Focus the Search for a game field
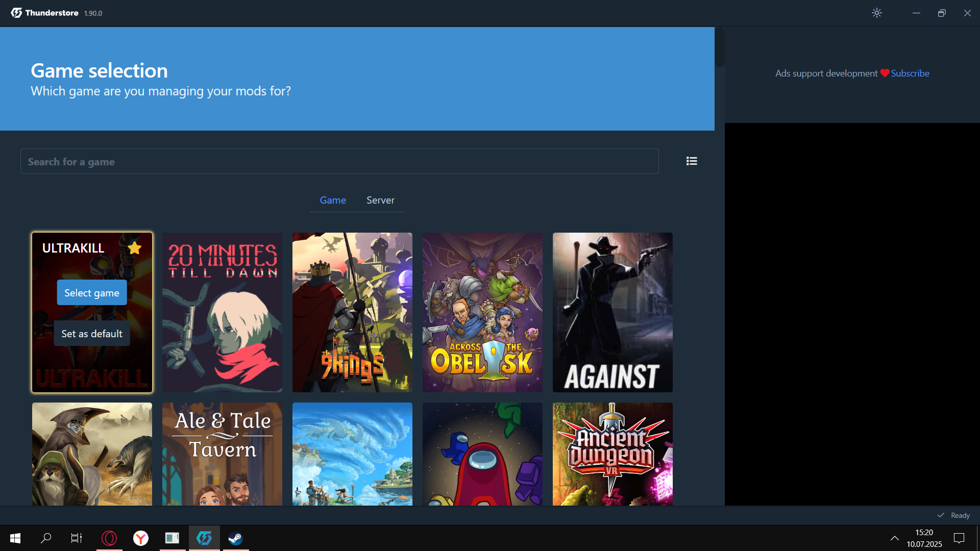Screen dimensions: 980x551 pyautogui.click(x=339, y=162)
